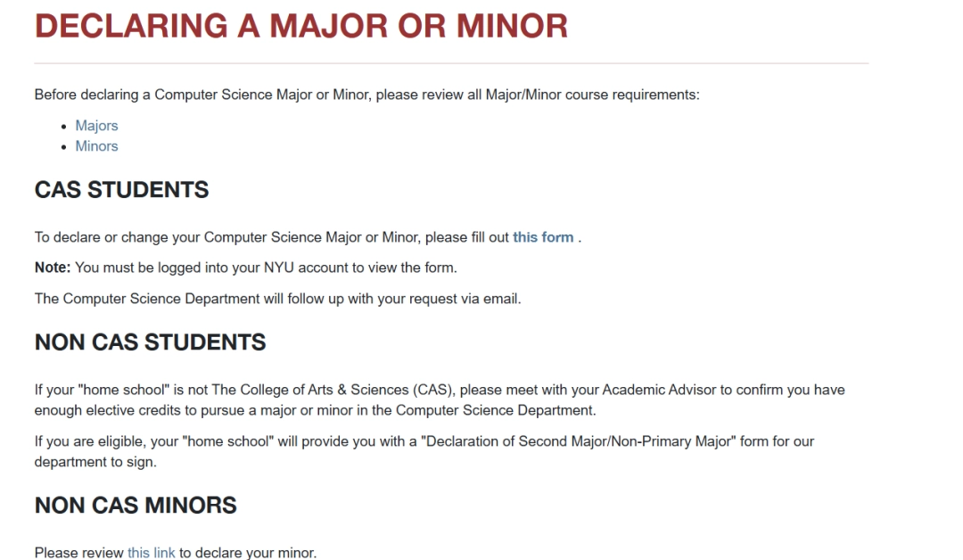Click the "this form" declaration link

pyautogui.click(x=543, y=238)
